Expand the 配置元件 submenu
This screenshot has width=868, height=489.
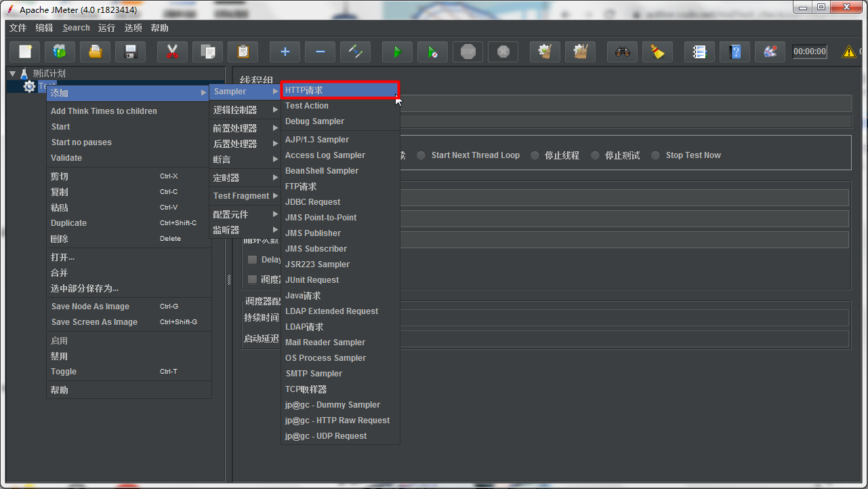(245, 214)
